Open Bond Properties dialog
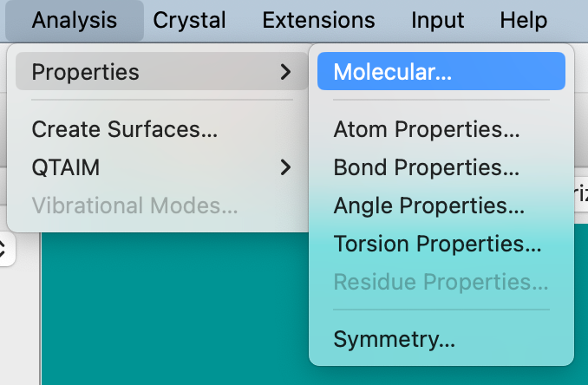The width and height of the screenshot is (588, 385). (x=426, y=167)
